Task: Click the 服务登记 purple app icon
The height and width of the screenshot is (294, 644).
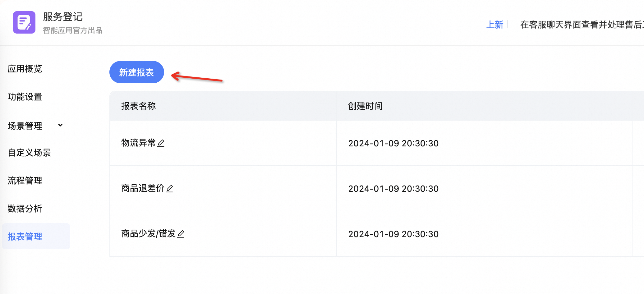Action: click(x=24, y=22)
